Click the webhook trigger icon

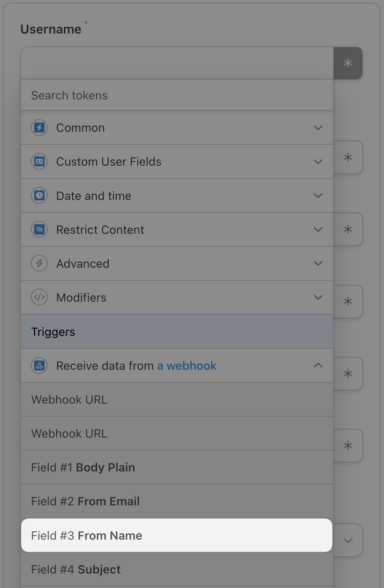click(x=39, y=366)
